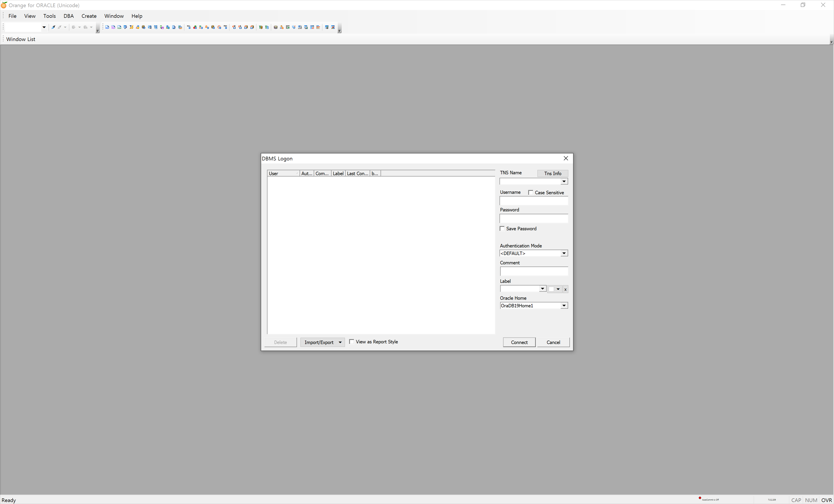The image size is (834, 504).
Task: Open the DBA menu
Action: 68,16
